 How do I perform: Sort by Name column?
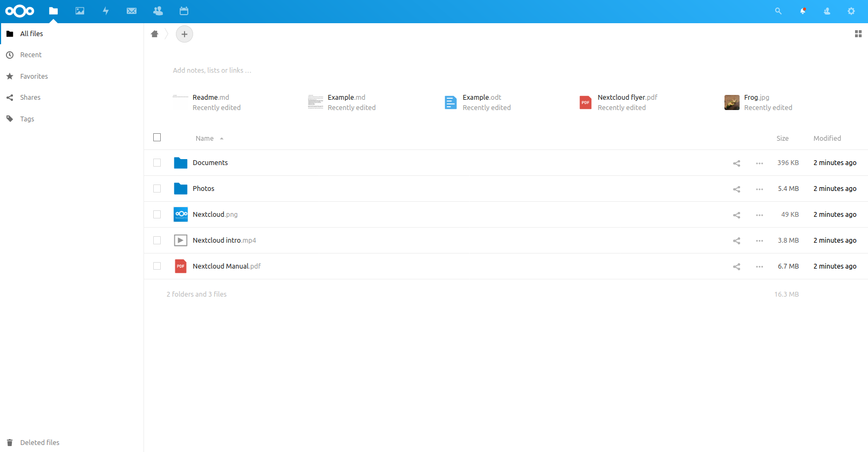pyautogui.click(x=205, y=139)
